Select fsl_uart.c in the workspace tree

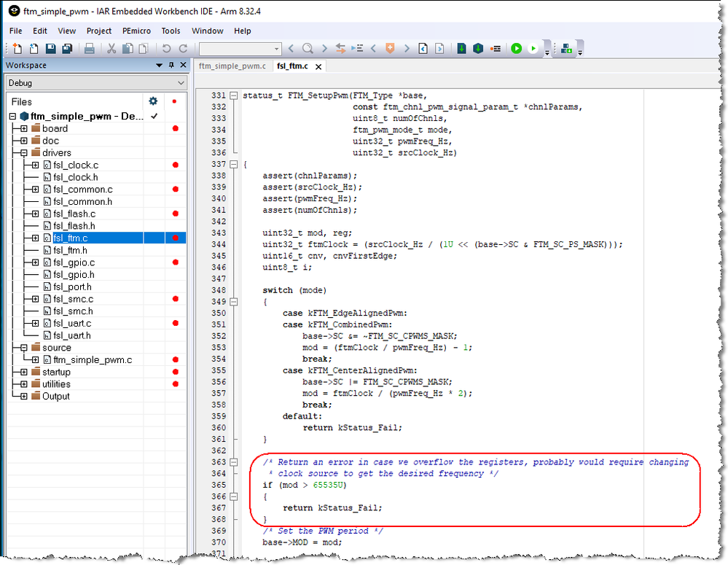click(72, 324)
